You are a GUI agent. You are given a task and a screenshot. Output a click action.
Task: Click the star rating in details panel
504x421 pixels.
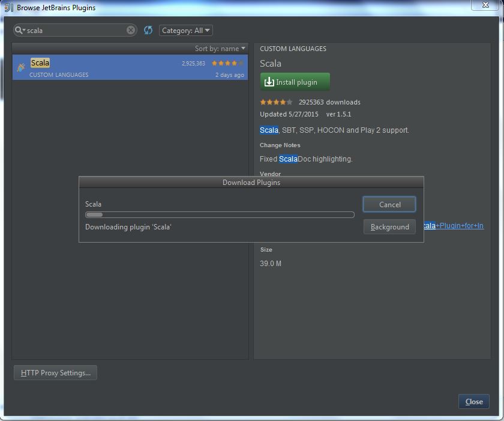[x=276, y=102]
